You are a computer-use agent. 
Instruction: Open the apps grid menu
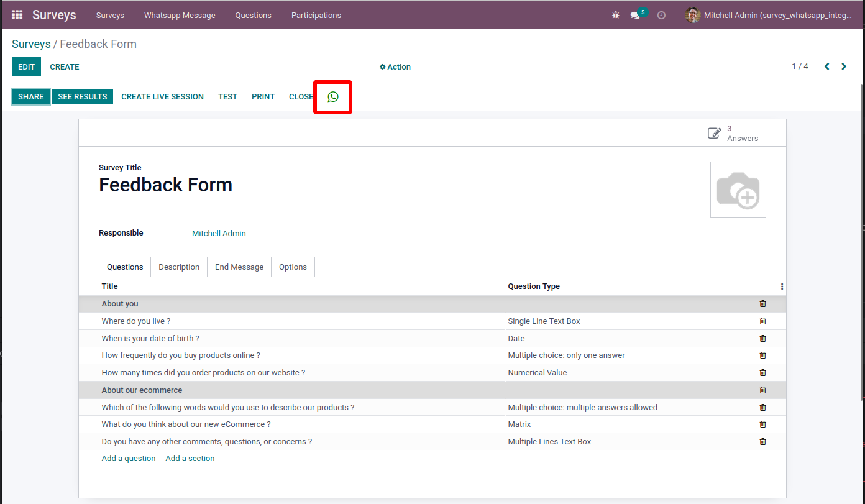click(17, 15)
